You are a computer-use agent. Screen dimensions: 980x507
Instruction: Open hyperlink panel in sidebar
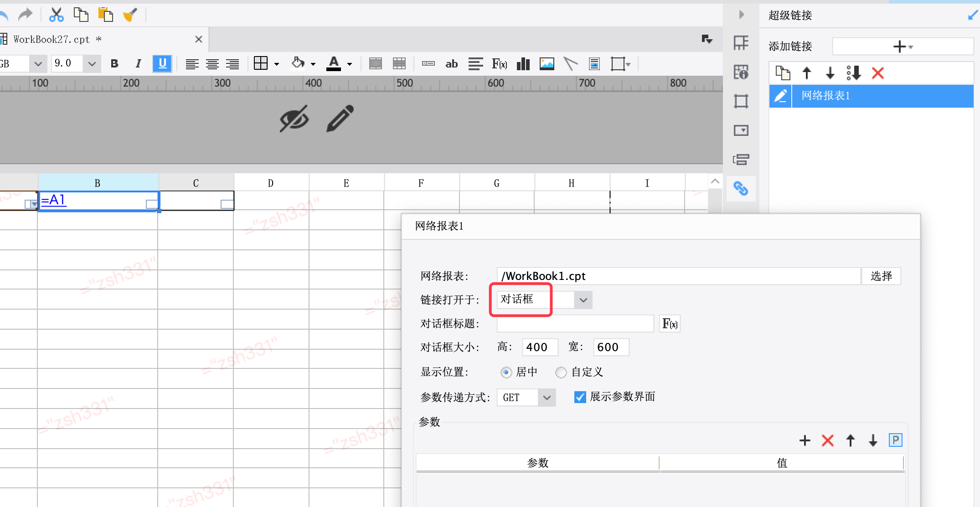click(741, 188)
